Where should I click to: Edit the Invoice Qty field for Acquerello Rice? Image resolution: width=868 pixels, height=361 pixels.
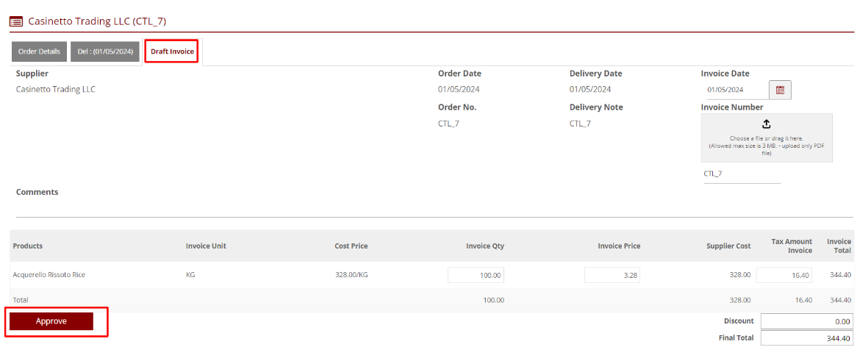(x=476, y=275)
